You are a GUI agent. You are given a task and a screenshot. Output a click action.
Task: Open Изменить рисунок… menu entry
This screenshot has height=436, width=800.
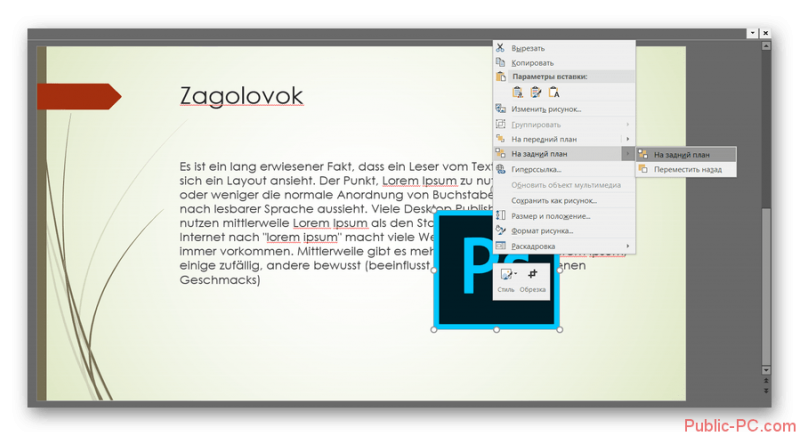564,109
